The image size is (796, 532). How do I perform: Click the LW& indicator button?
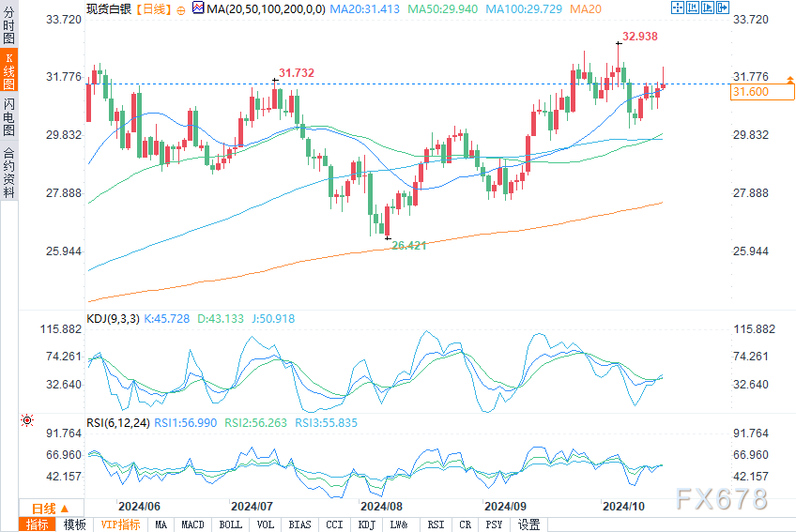tap(399, 524)
